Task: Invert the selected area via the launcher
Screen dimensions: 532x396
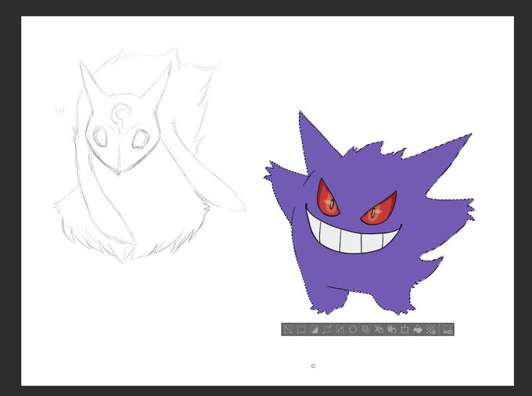Action: pos(315,329)
